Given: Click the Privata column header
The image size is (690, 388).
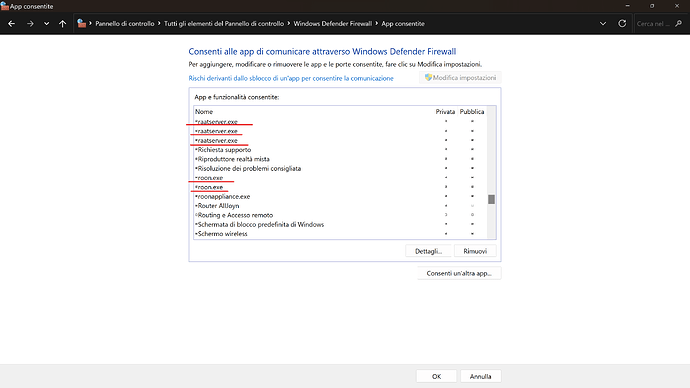Looking at the screenshot, I should [x=445, y=112].
